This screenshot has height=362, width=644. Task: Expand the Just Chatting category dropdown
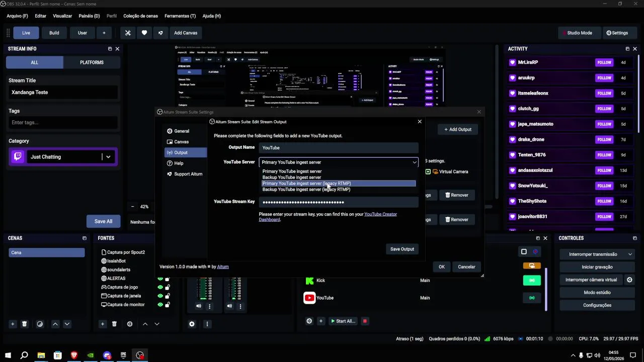coord(108,157)
